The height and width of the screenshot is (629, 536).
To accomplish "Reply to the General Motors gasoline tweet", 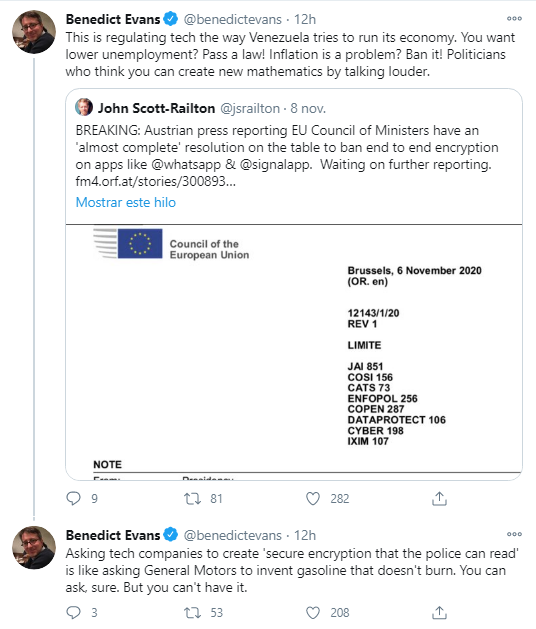I will tap(73, 613).
